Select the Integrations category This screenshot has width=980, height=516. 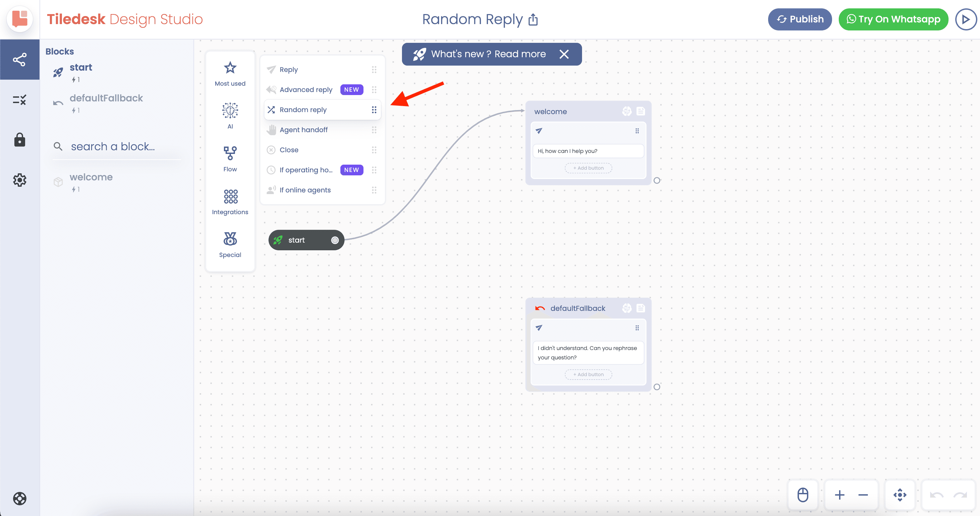point(230,202)
